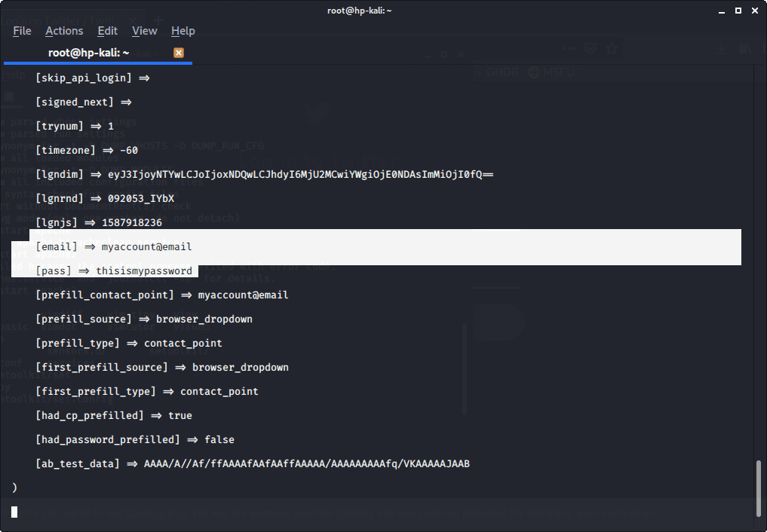Click the [timezone] -60 line

point(87,150)
